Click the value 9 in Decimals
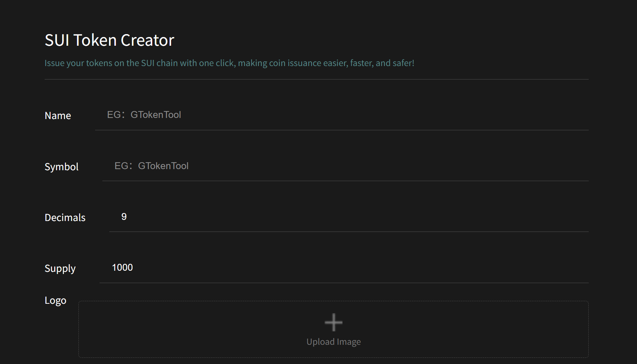This screenshot has height=364, width=637. point(124,217)
